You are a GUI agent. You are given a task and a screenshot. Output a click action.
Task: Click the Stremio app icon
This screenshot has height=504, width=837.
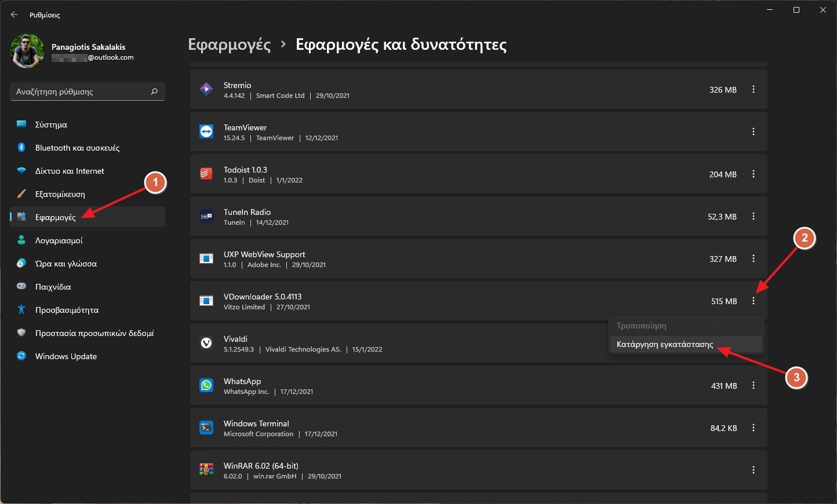206,89
